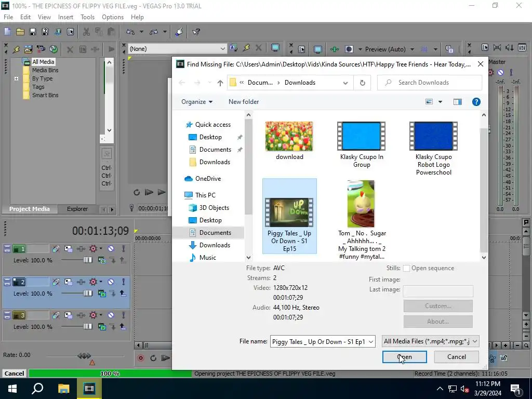532x399 pixels.
Task: Click the Open folder icon in toolbar
Action: pos(20,32)
